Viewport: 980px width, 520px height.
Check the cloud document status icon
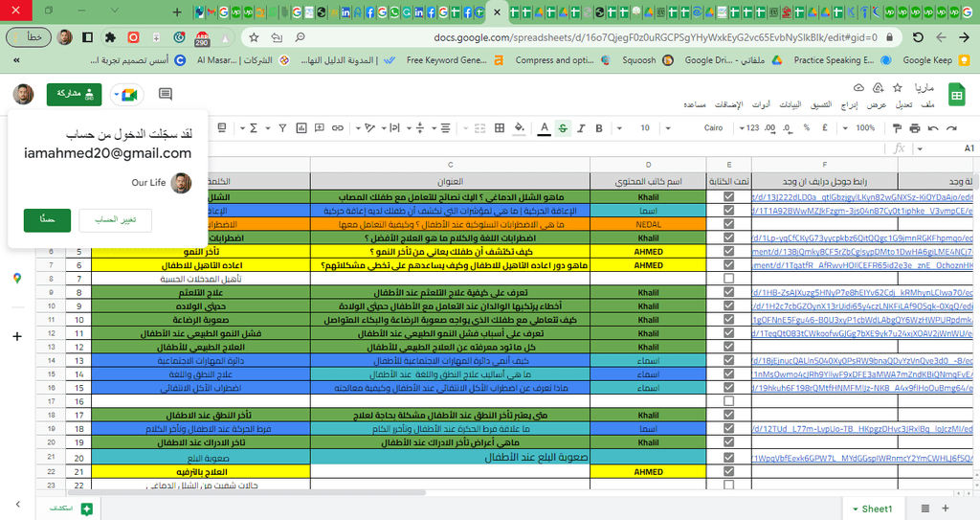858,87
